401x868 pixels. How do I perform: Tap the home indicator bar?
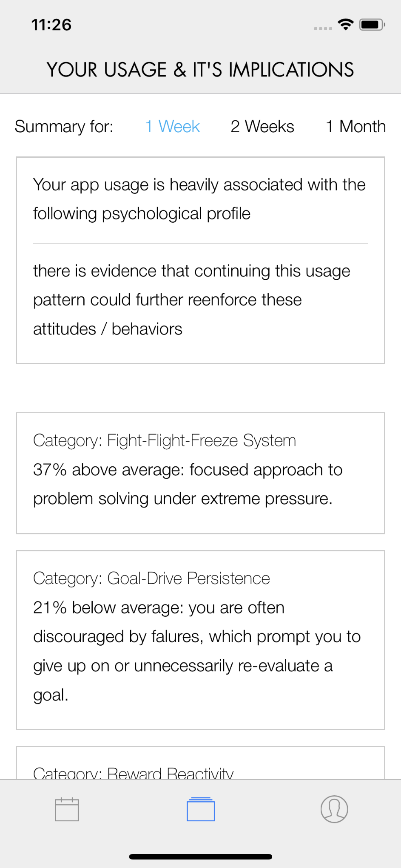point(200,857)
